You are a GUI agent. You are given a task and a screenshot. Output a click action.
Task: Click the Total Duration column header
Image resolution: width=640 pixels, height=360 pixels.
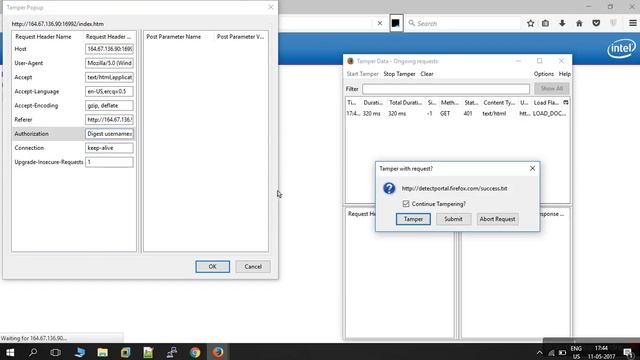[405, 102]
